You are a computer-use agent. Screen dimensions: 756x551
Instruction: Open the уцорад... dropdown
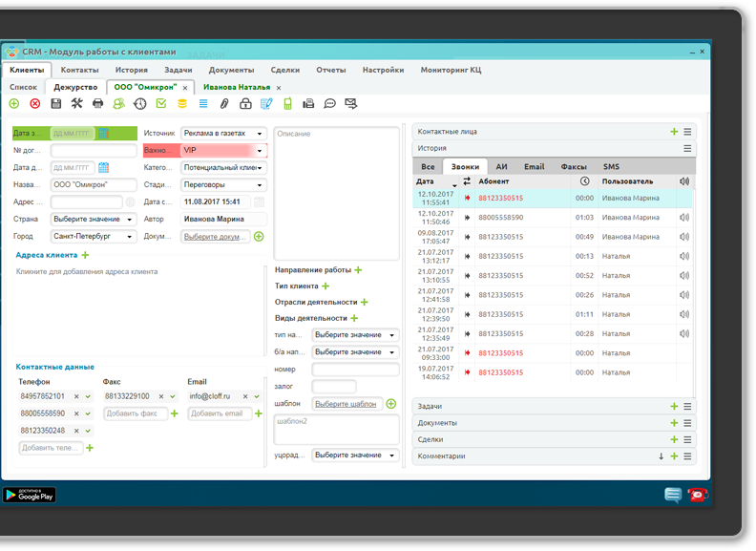tap(355, 455)
